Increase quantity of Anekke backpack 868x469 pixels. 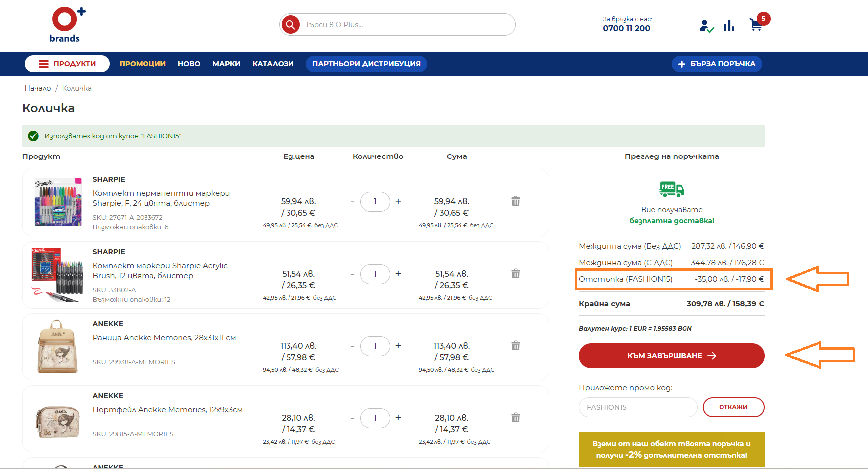[x=398, y=346]
